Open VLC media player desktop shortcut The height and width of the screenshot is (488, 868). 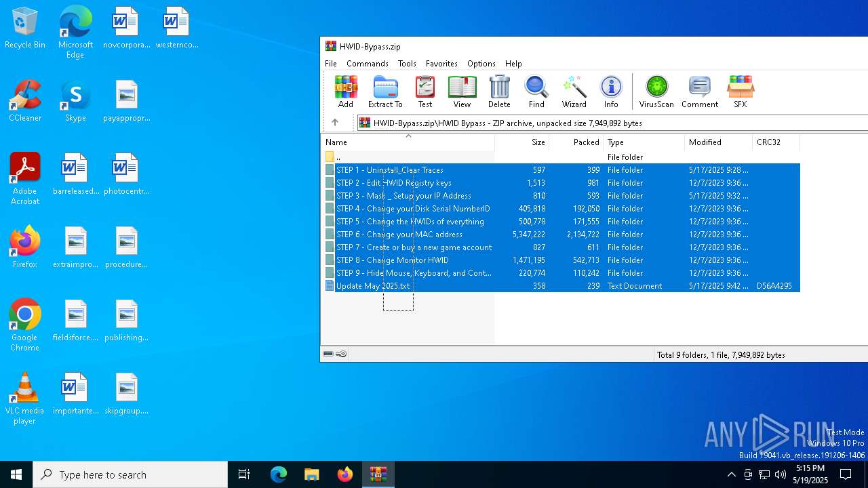click(x=25, y=399)
